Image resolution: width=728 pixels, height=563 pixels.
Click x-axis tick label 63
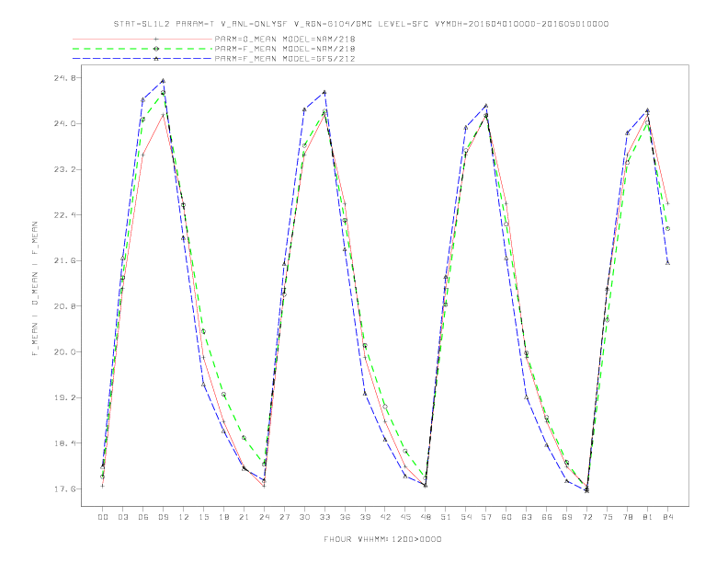pos(527,517)
